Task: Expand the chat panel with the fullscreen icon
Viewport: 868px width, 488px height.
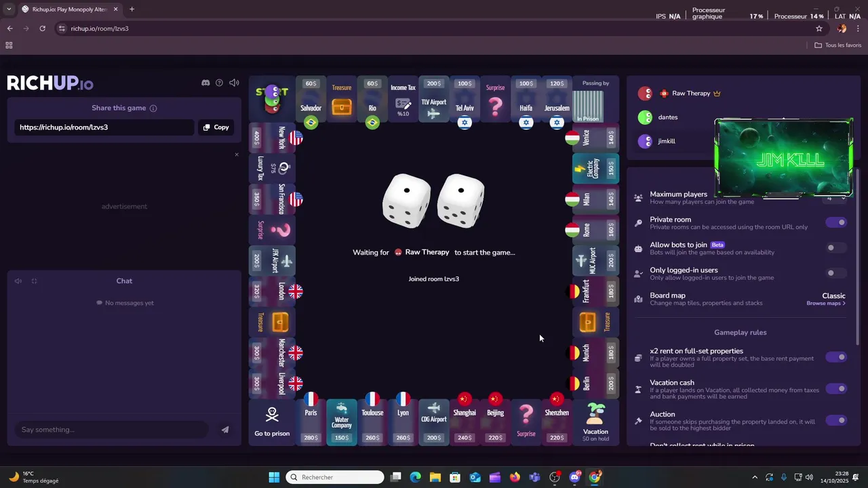Action: point(34,281)
